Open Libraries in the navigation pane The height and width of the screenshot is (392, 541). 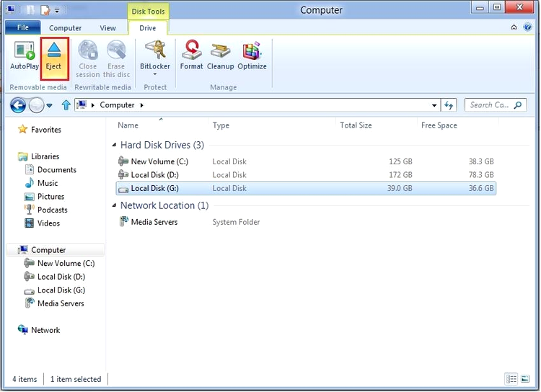point(38,156)
